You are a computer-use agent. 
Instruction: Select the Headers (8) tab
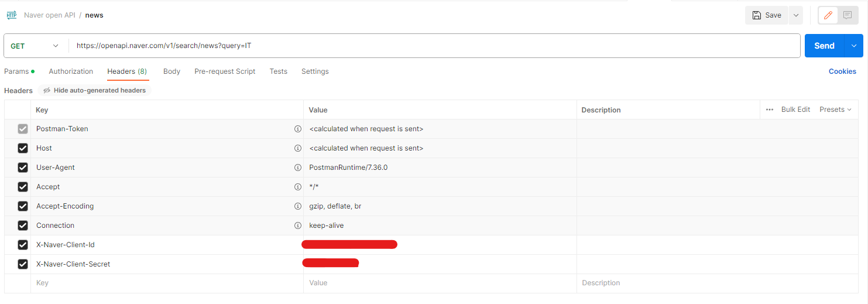pyautogui.click(x=127, y=71)
